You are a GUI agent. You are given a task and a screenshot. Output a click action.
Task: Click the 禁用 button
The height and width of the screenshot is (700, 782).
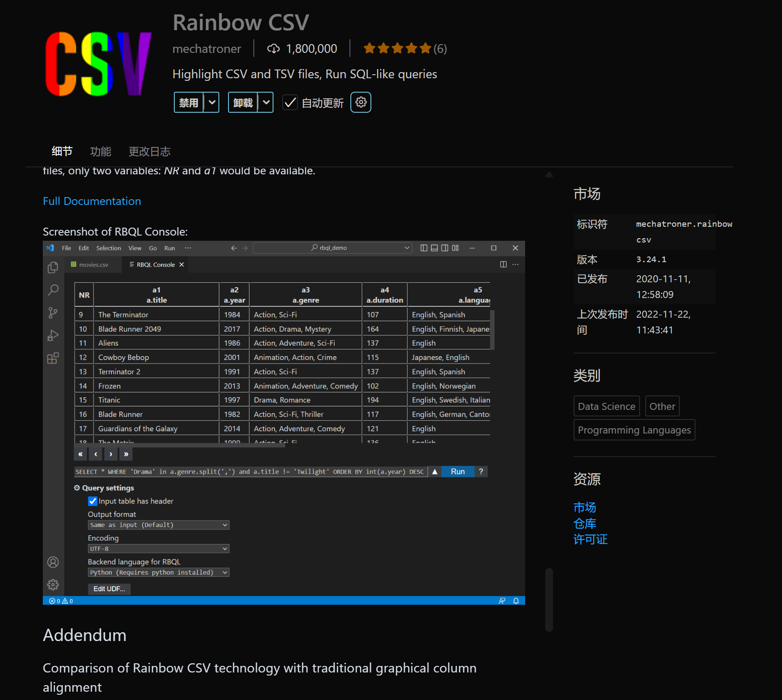[x=189, y=102]
